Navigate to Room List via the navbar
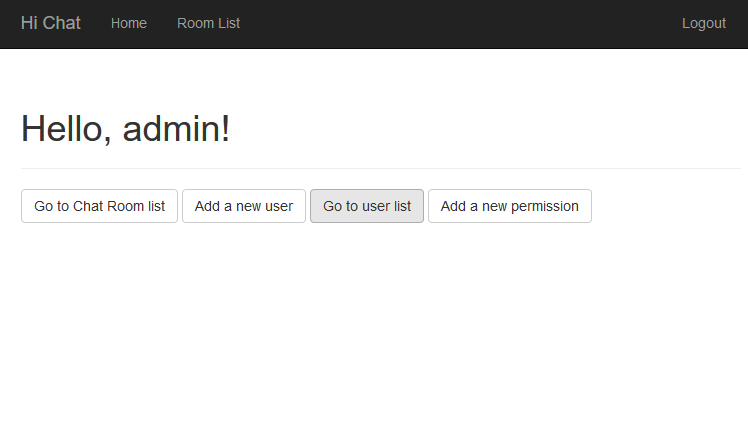Viewport: 748px width, 441px height. tap(208, 23)
